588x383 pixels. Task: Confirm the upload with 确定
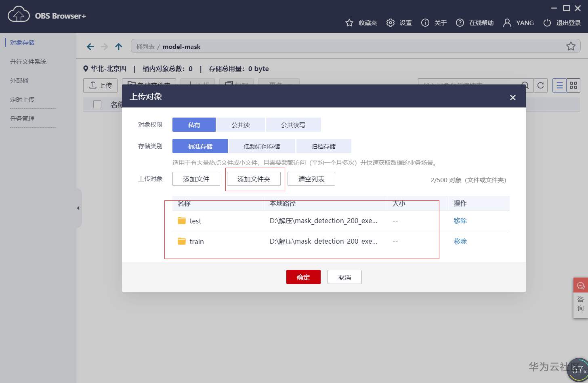[303, 277]
